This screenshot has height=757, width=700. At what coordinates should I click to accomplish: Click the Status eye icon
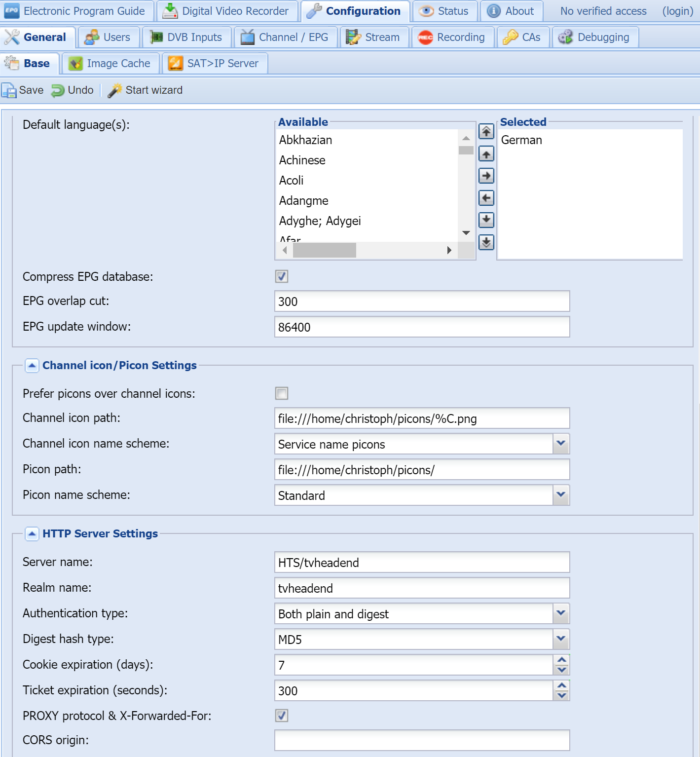[426, 11]
